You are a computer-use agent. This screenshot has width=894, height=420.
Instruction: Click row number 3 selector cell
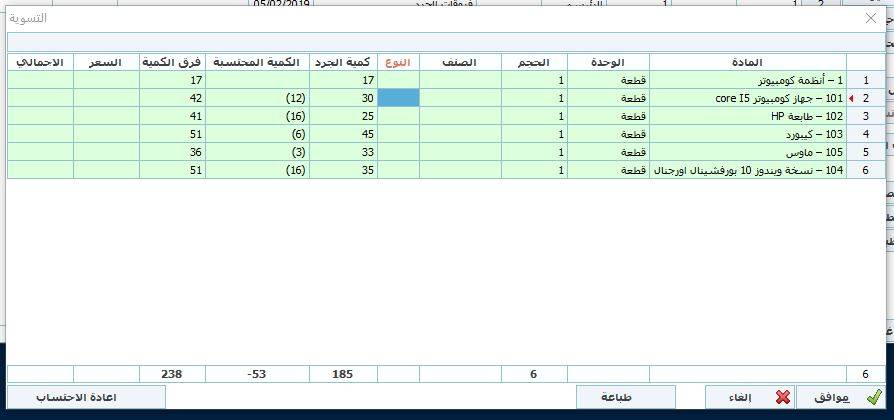[x=866, y=116]
